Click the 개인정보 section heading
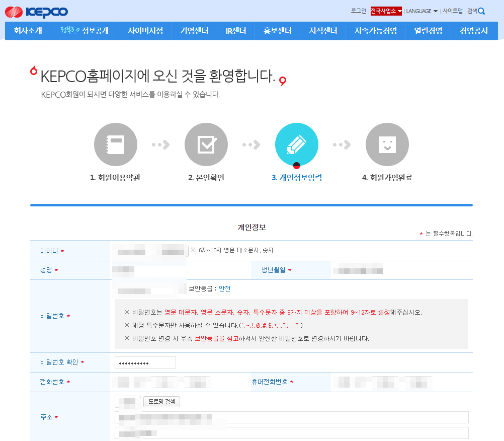This screenshot has height=441, width=504. [251, 228]
